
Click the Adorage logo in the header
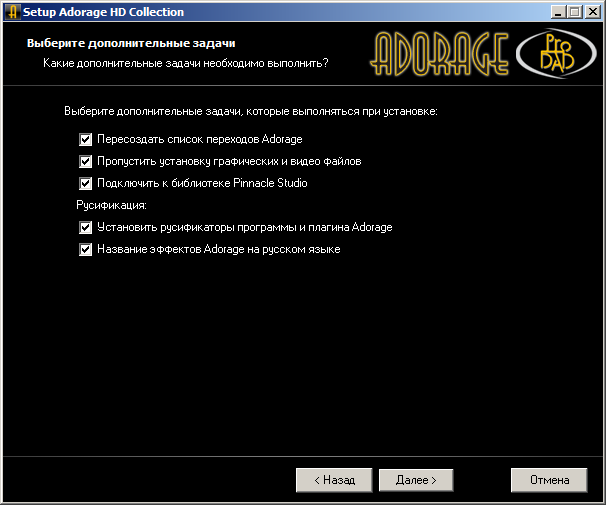[439, 54]
